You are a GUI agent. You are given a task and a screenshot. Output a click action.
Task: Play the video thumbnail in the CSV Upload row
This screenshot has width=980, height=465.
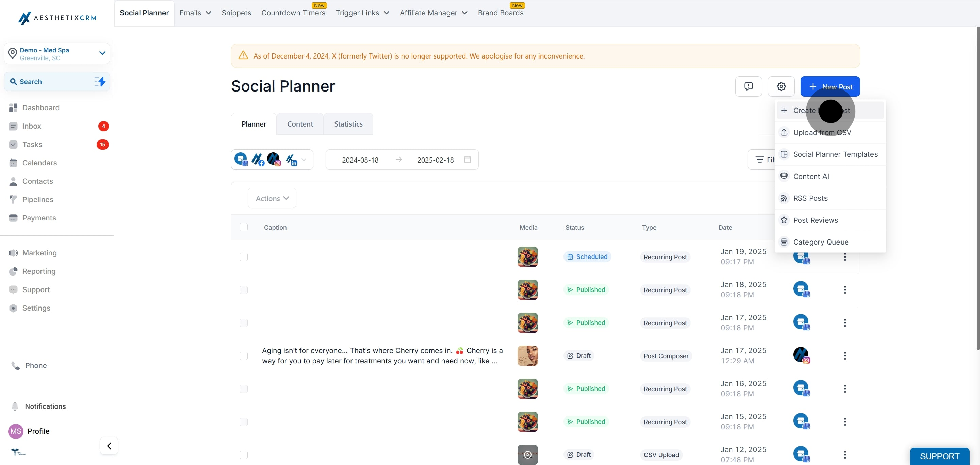tap(527, 455)
